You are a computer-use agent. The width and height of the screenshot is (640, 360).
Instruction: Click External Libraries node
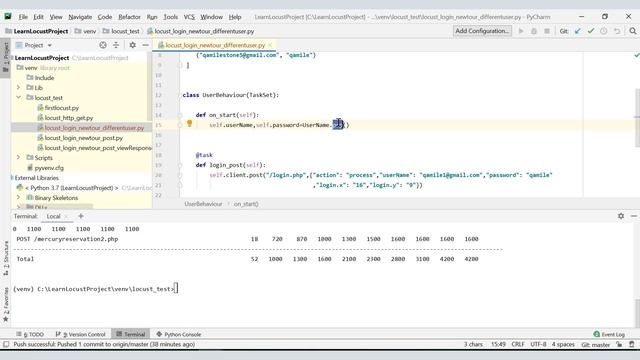click(x=37, y=178)
